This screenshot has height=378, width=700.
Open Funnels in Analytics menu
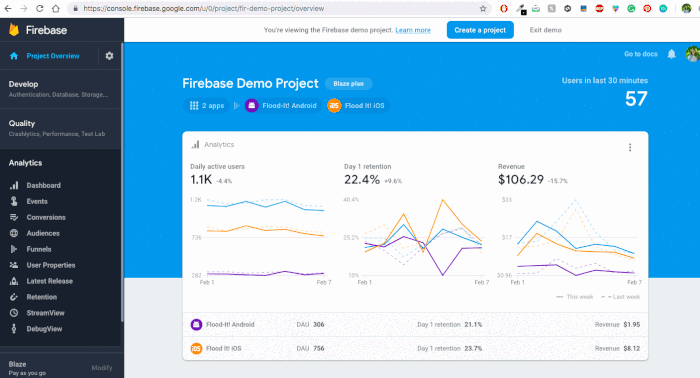click(x=39, y=249)
